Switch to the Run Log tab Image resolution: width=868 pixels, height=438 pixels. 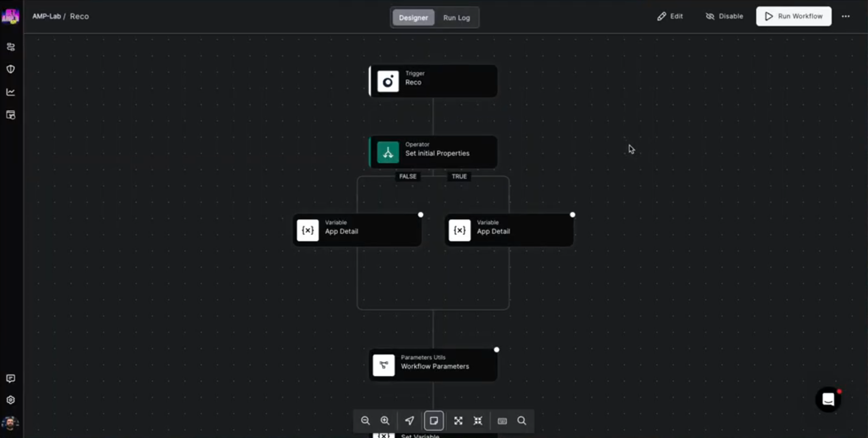tap(456, 17)
